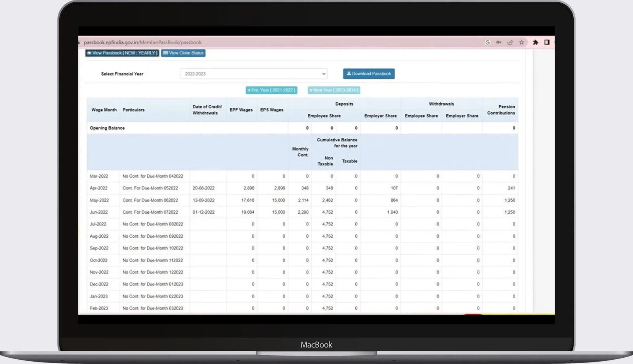Select the May-2022 wage month cell
This screenshot has height=364, width=633.
(99, 201)
